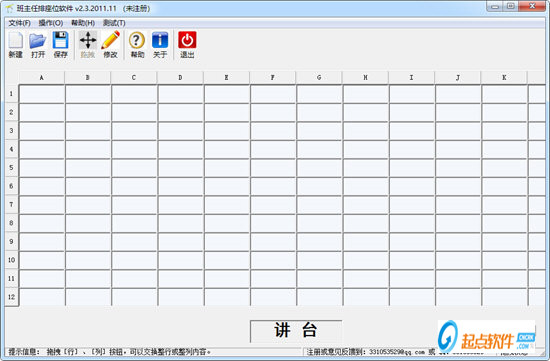Click the 新建 (New) toolbar icon
The image size is (550, 361).
click(15, 44)
